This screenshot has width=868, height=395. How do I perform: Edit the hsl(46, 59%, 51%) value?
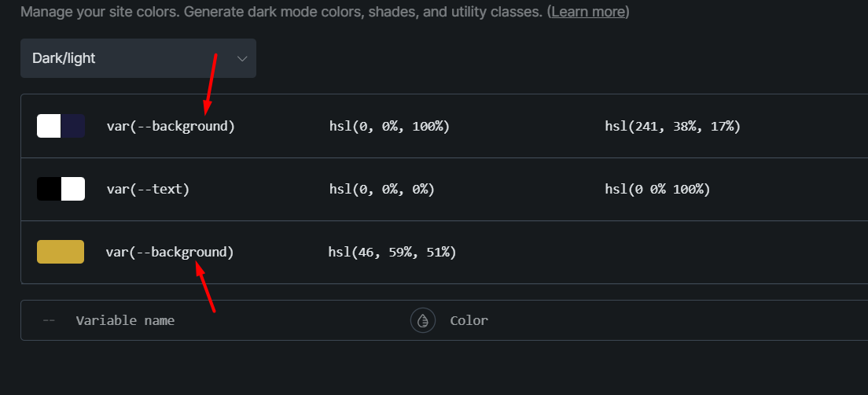point(392,252)
